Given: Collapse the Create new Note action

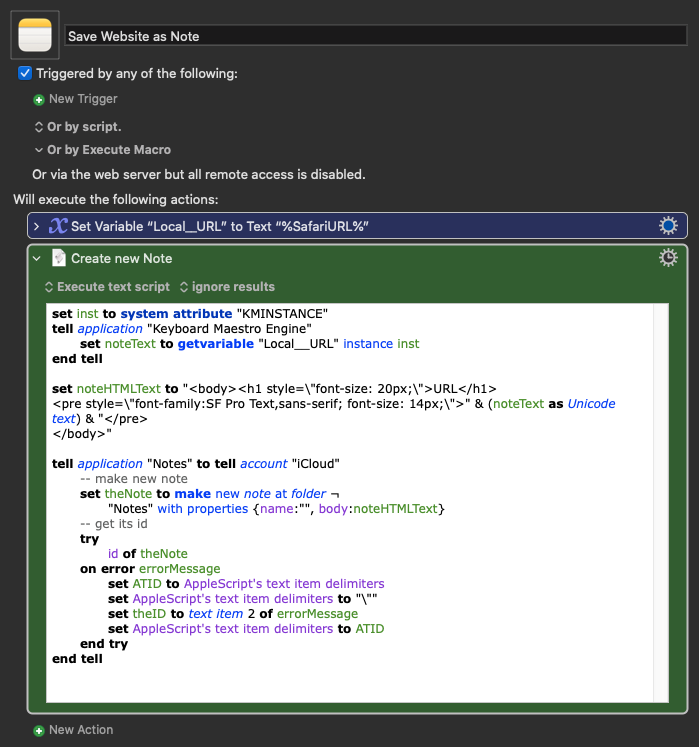Looking at the screenshot, I should coord(37,259).
